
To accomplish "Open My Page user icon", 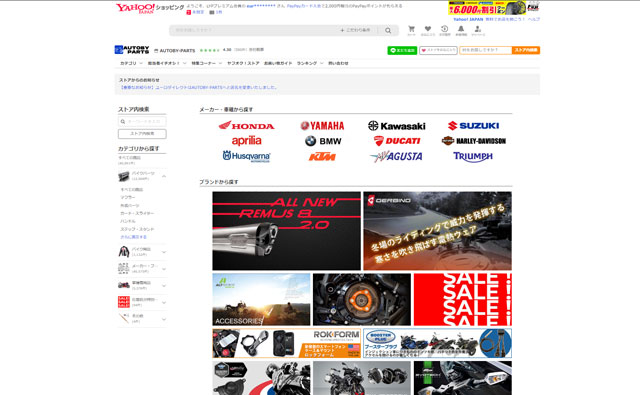I will click(x=478, y=30).
